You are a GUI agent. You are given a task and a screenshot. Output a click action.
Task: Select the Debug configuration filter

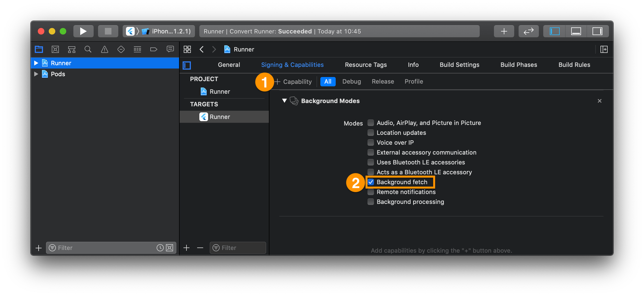click(351, 82)
